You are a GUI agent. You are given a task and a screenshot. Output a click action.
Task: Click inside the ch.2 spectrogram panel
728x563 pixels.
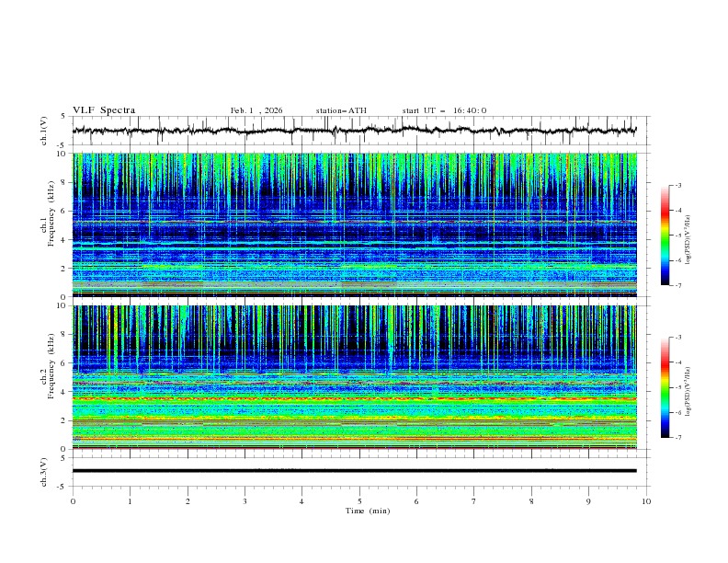click(354, 377)
